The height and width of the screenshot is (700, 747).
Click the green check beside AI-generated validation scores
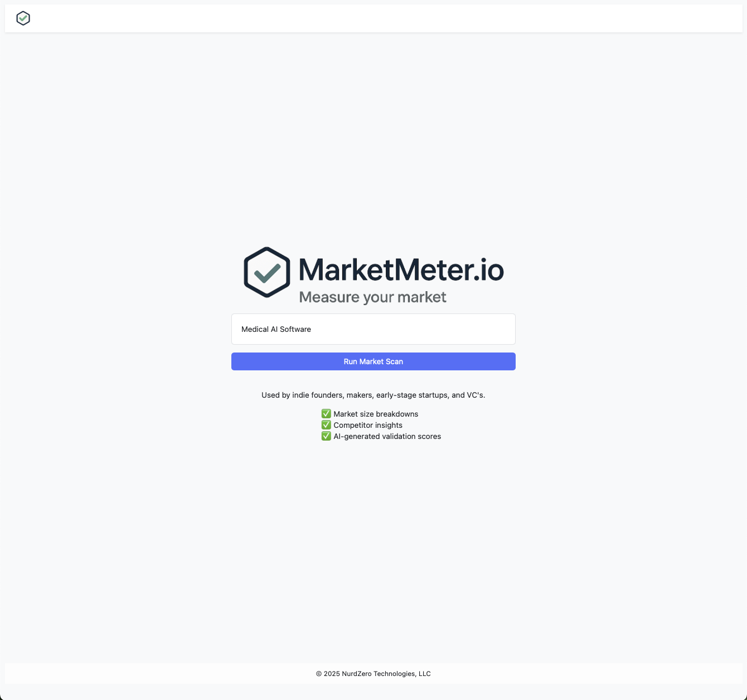coord(326,436)
